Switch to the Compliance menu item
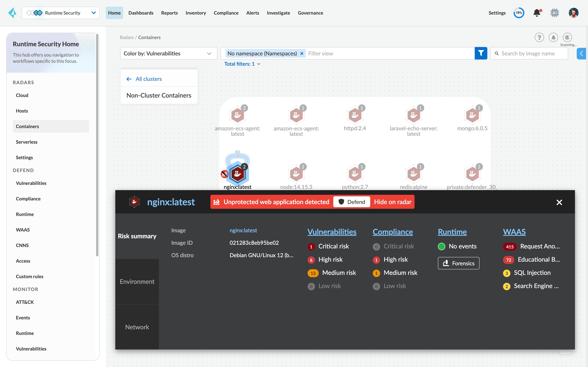This screenshot has width=588, height=367. pyautogui.click(x=226, y=13)
